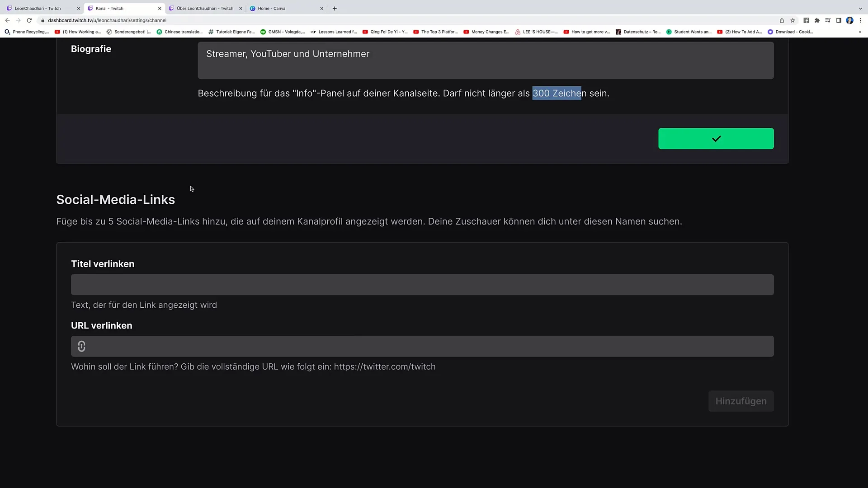Go forward with the browser forward arrow
The width and height of the screenshot is (868, 488).
(x=18, y=20)
